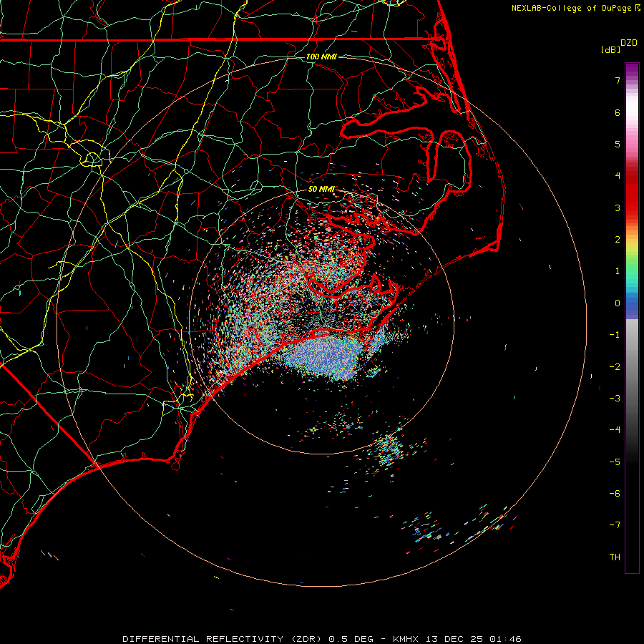Click the 2 value on color scale

coord(618,240)
